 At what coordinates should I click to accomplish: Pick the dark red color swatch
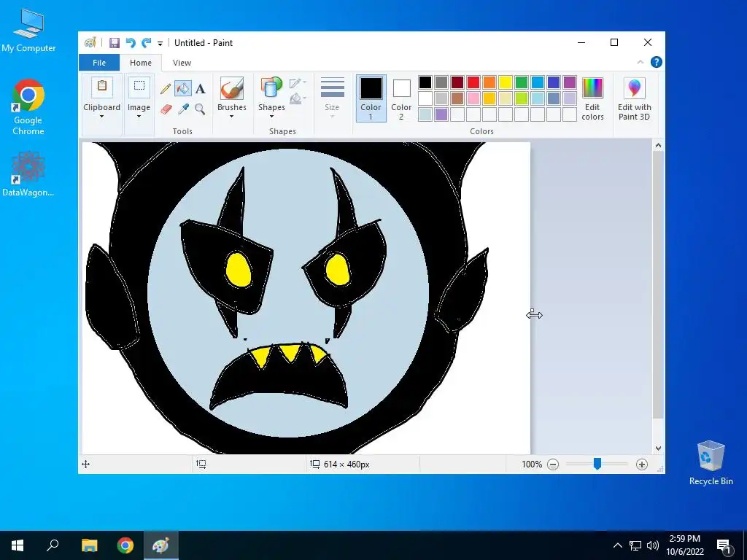point(457,82)
